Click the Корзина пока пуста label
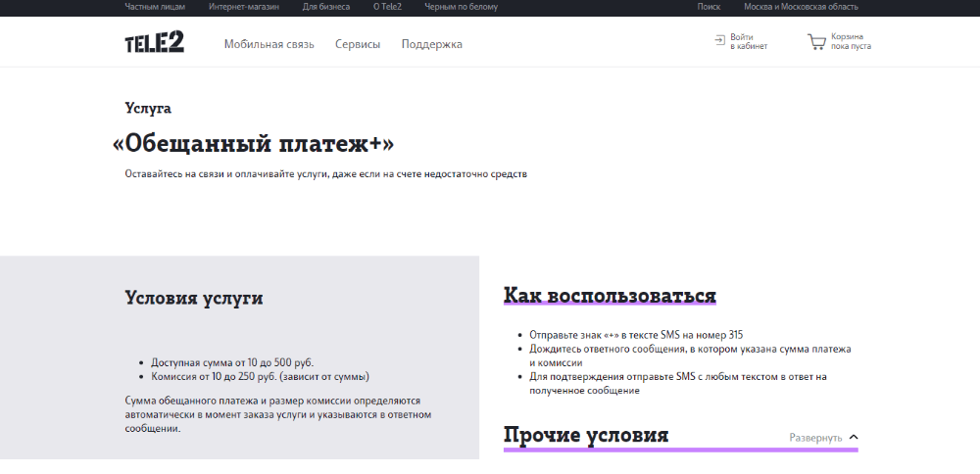This screenshot has height=474, width=980. point(851,41)
